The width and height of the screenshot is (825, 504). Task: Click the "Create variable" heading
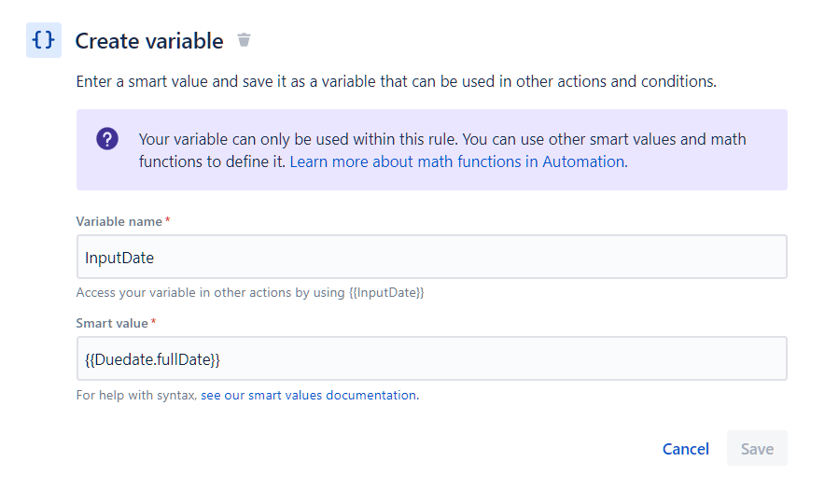(149, 41)
